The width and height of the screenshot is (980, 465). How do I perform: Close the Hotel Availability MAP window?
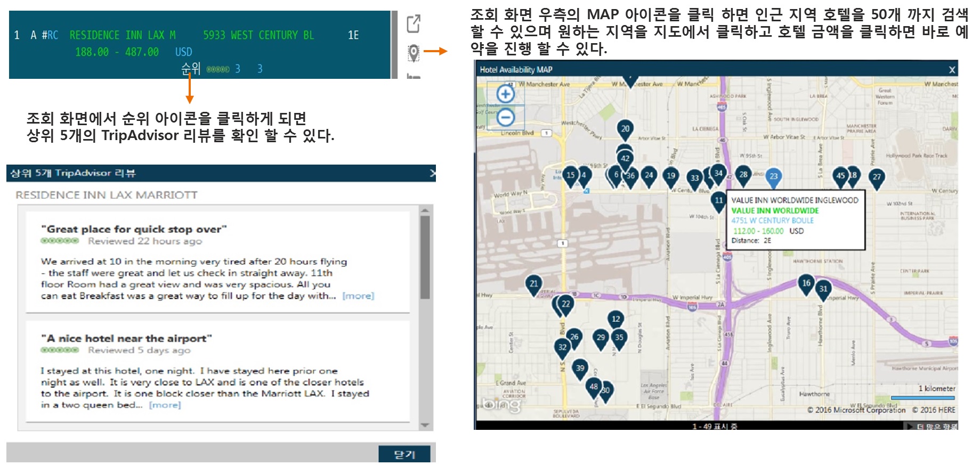click(x=952, y=70)
